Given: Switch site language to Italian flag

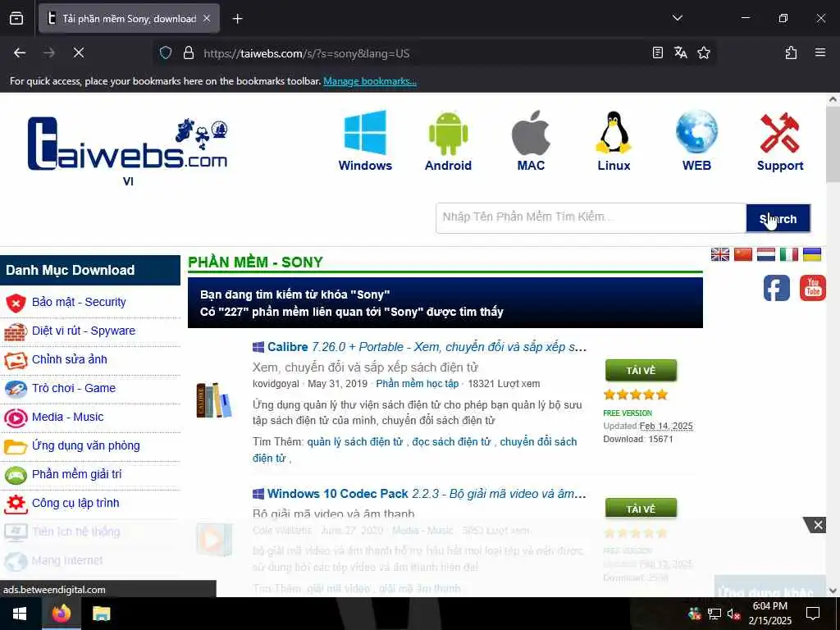Looking at the screenshot, I should tap(788, 254).
